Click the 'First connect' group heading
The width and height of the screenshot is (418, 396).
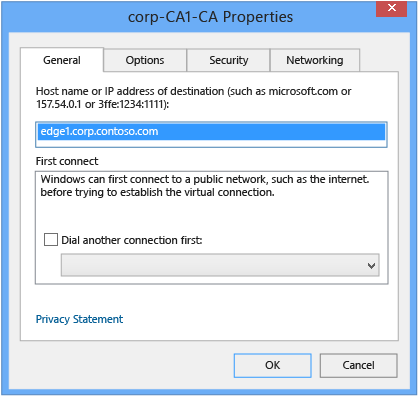67,161
